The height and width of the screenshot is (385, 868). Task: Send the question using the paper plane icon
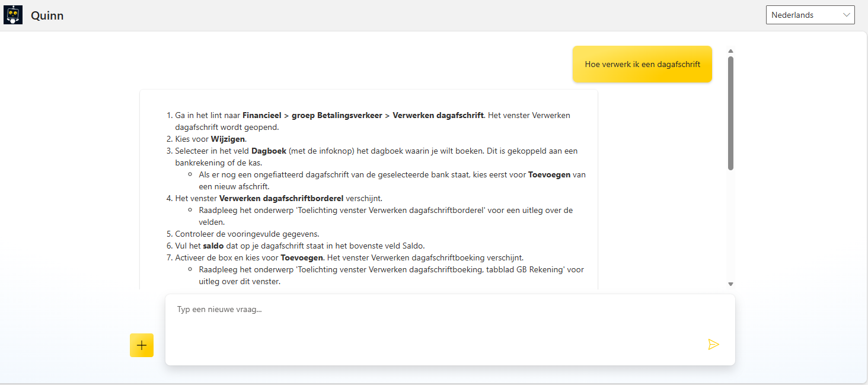point(713,344)
